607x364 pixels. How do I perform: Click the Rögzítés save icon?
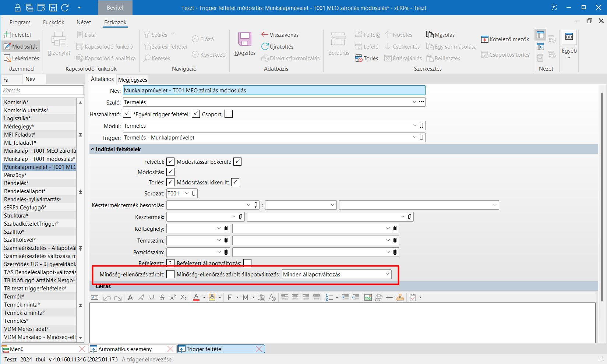click(x=245, y=39)
